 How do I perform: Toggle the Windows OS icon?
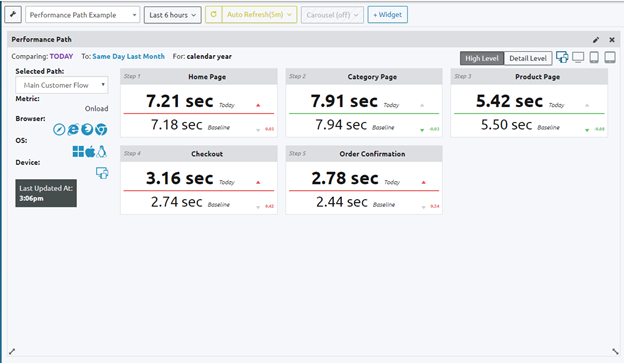click(78, 151)
